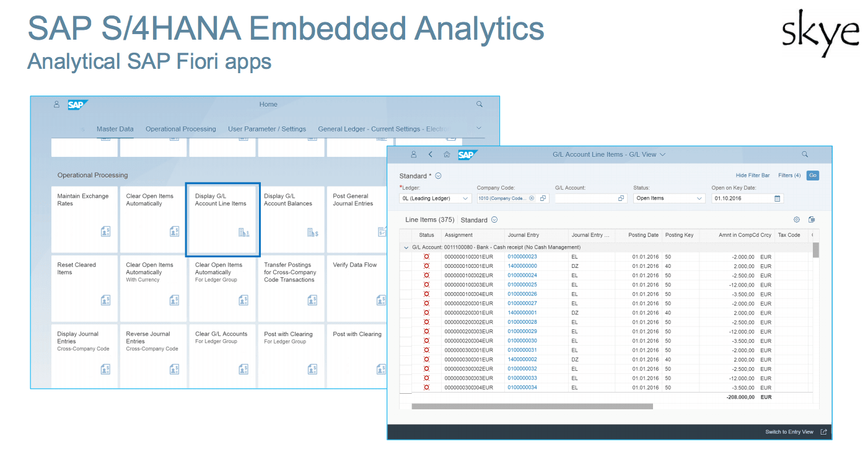Select Operational Processing tab
The image size is (868, 449).
coord(181,129)
